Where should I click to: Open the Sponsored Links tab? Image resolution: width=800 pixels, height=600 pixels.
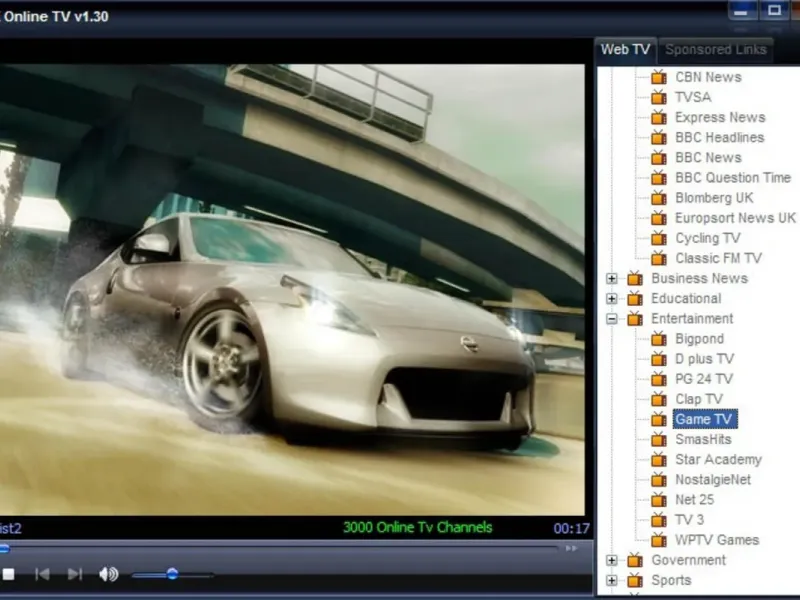tap(716, 49)
